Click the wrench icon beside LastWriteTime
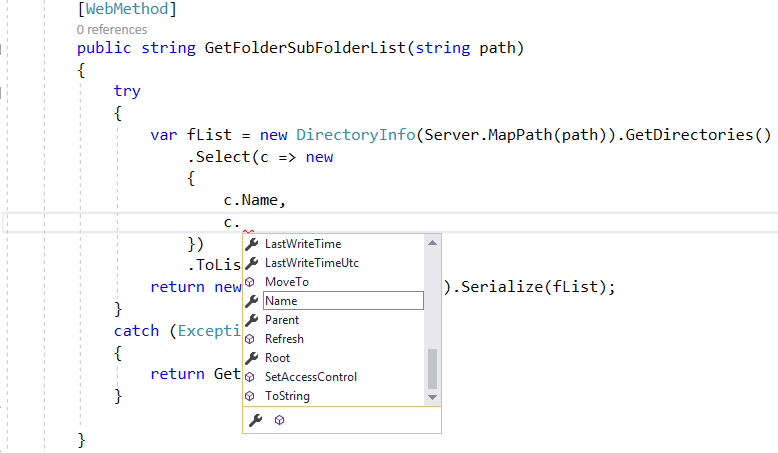Image resolution: width=778 pixels, height=453 pixels. (x=252, y=244)
